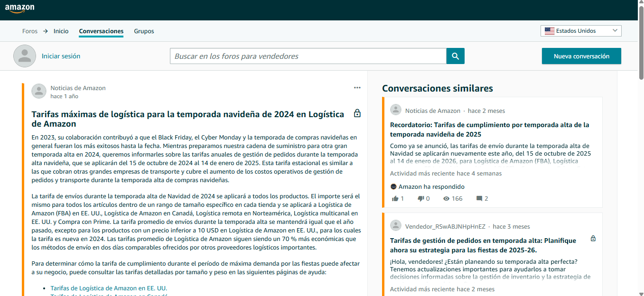Click the Noticias de Amazon profile avatar
Screen dimensions: 644x296
point(38,91)
